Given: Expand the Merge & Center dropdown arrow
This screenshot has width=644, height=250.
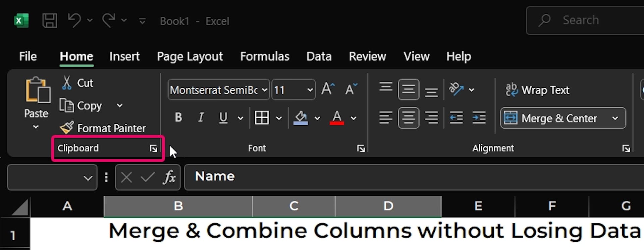Looking at the screenshot, I should [x=615, y=118].
